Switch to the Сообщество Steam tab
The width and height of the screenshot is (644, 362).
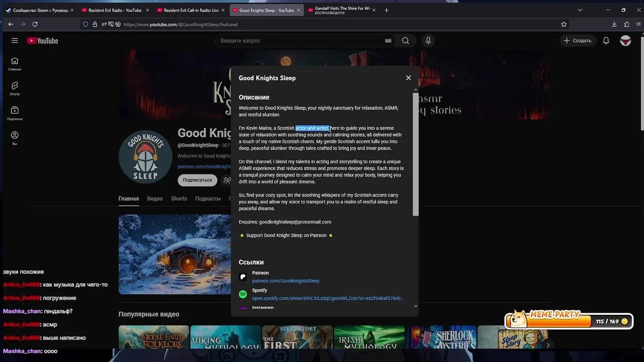click(x=39, y=10)
